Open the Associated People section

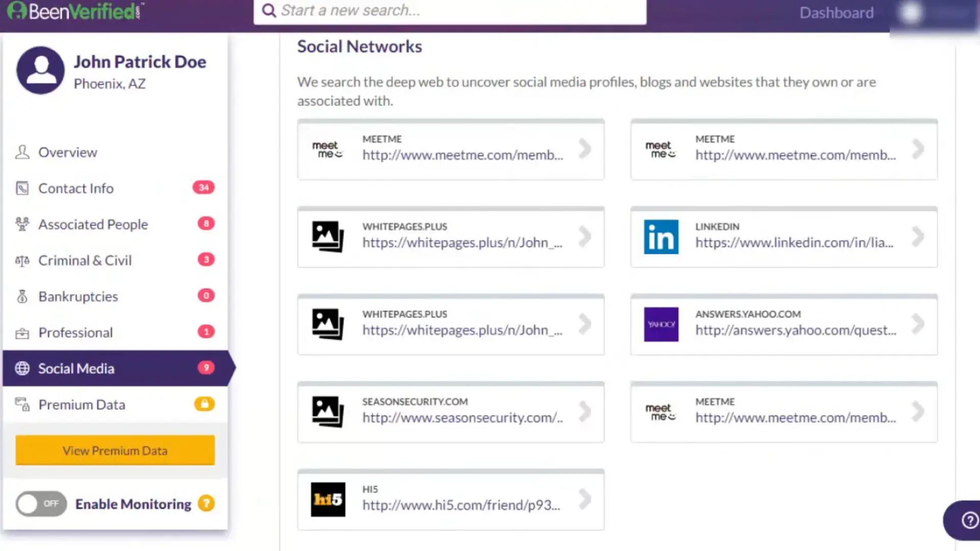(x=115, y=224)
